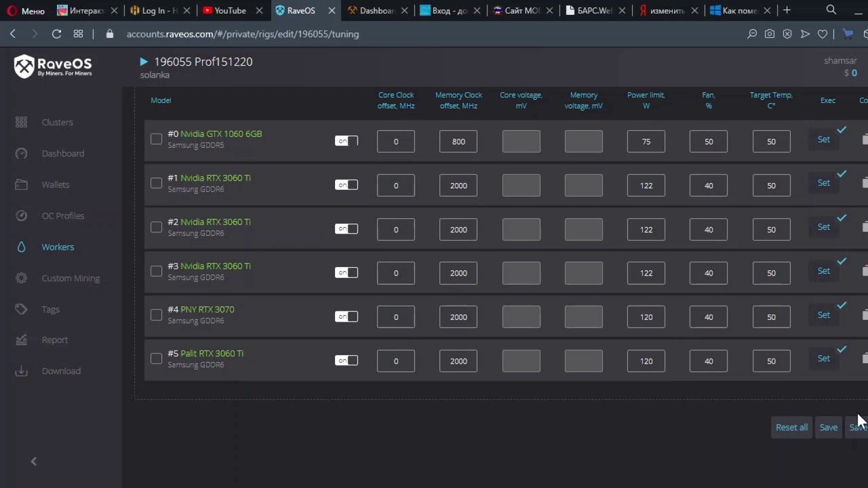Open the Report chart icon
The height and width of the screenshot is (488, 868).
pyautogui.click(x=21, y=340)
